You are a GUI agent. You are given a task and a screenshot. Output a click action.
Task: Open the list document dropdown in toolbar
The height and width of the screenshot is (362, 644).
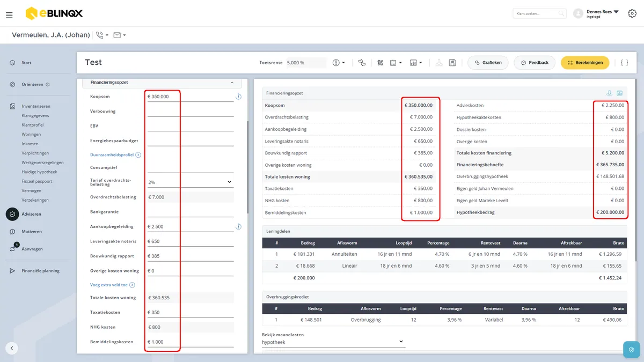click(x=396, y=63)
